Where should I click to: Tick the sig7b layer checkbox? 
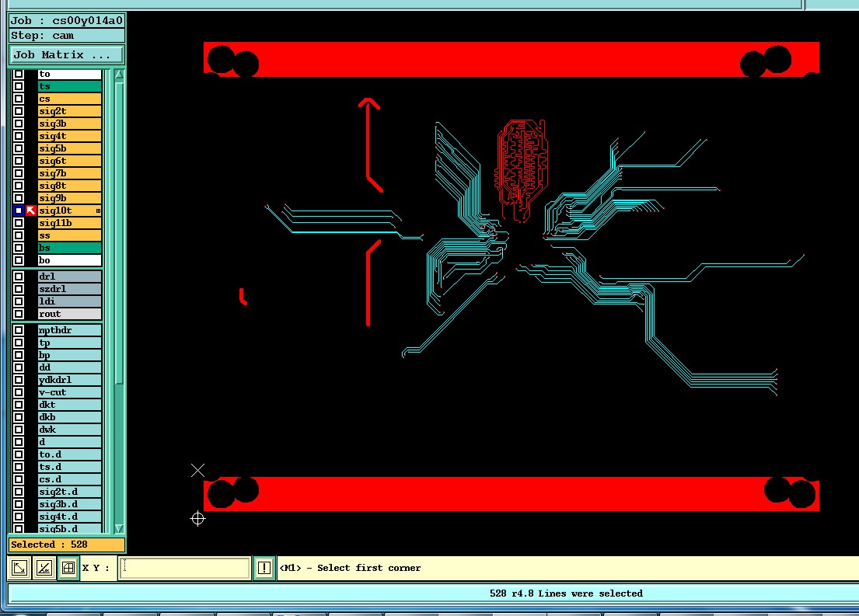click(19, 173)
